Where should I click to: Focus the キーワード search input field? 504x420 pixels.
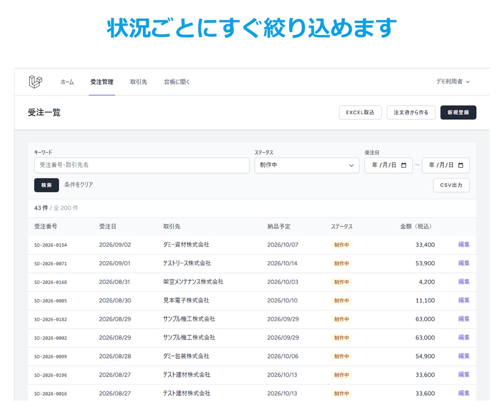pos(142,165)
